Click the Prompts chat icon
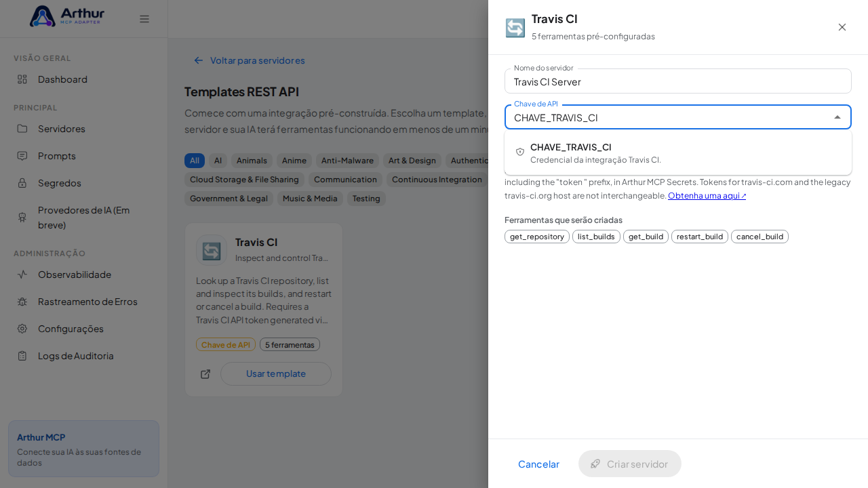The image size is (868, 488). [22, 156]
